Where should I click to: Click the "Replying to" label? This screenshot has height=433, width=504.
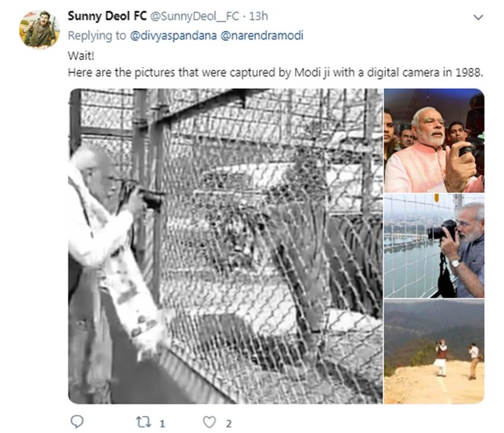[x=97, y=36]
